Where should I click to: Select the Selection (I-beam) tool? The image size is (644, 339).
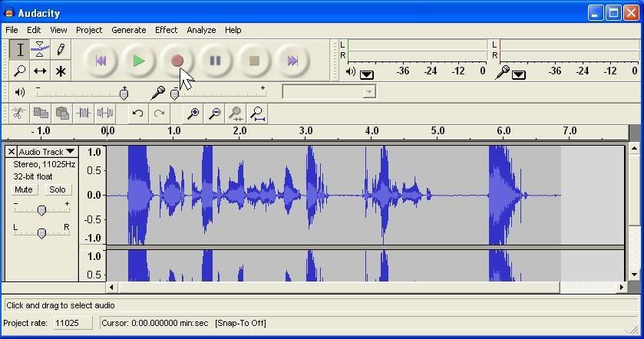(x=19, y=50)
